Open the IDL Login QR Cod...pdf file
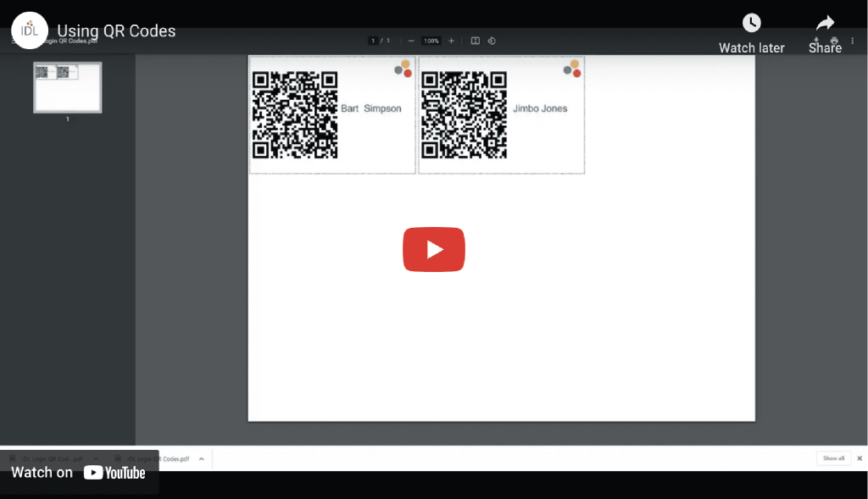This screenshot has width=868, height=499. coord(51,458)
